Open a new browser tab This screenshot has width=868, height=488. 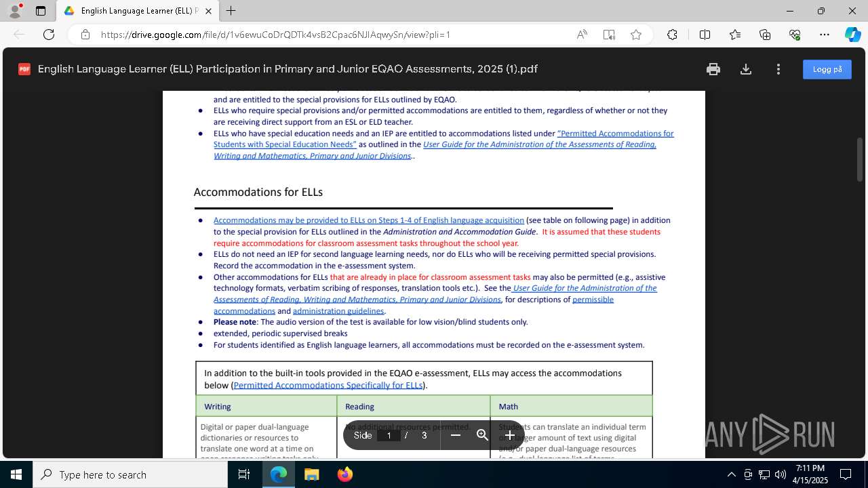(x=231, y=11)
